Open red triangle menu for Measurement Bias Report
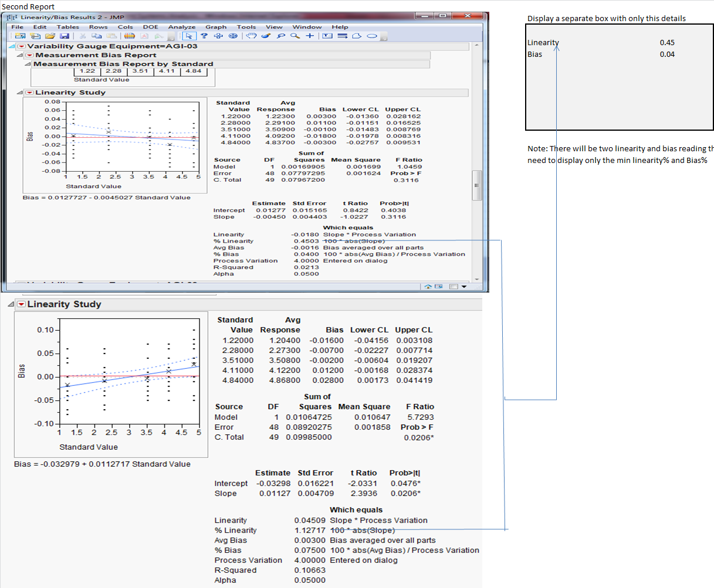The height and width of the screenshot is (588, 714). pos(30,55)
